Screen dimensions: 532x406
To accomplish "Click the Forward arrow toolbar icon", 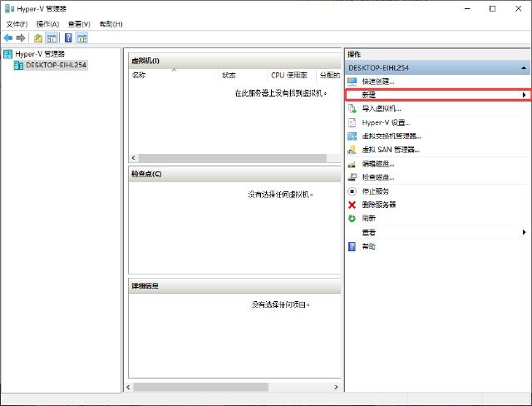I will (20, 38).
